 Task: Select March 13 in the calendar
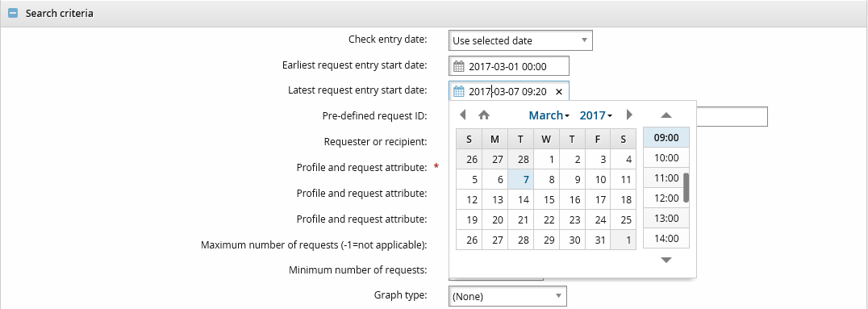(x=495, y=200)
